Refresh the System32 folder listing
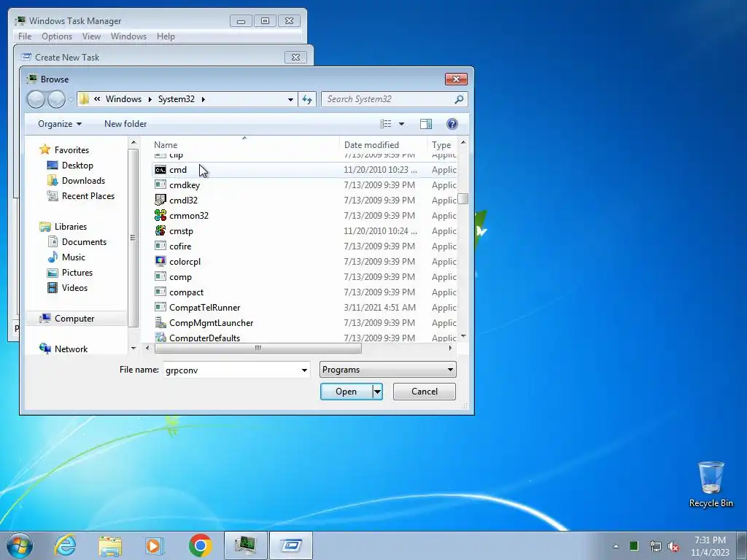 [x=307, y=99]
